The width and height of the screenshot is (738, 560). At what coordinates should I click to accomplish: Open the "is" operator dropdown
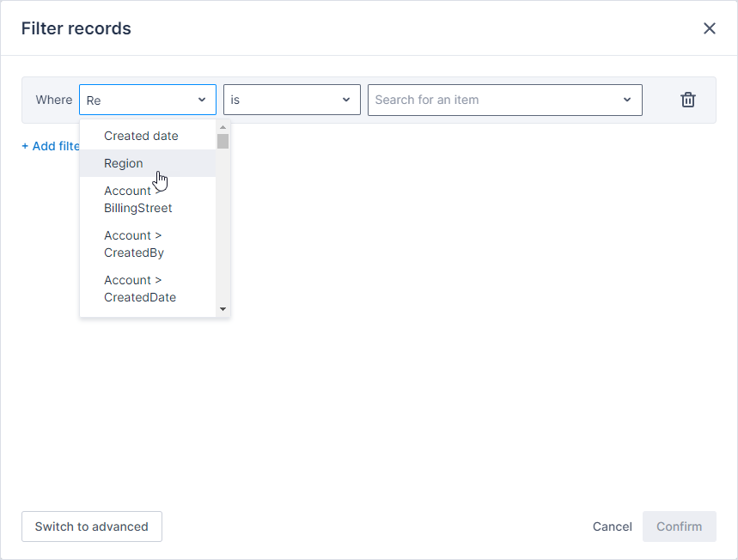[x=292, y=100]
